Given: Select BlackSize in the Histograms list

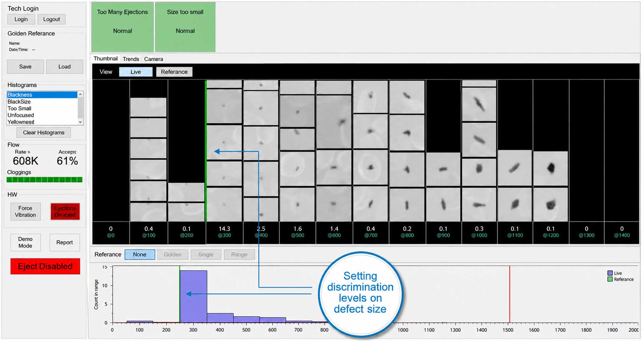Looking at the screenshot, I should 42,102.
